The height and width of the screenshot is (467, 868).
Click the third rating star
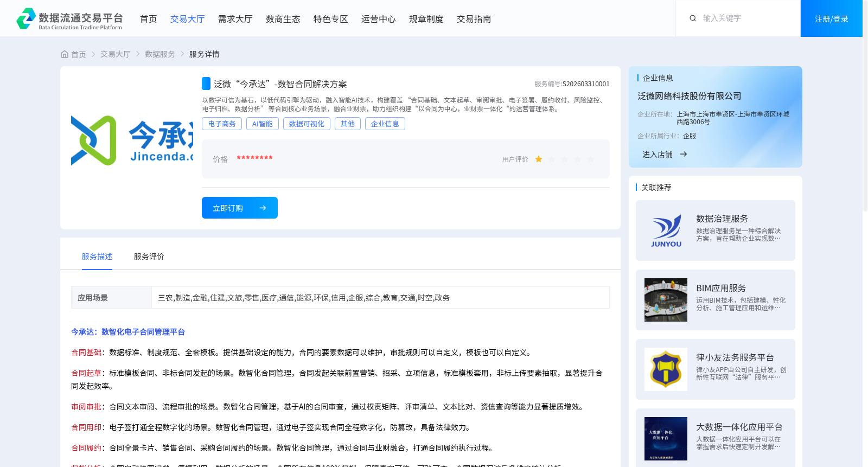[565, 159]
